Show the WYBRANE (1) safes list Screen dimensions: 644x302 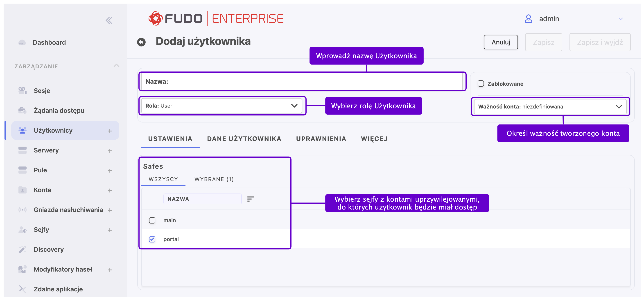[214, 179]
